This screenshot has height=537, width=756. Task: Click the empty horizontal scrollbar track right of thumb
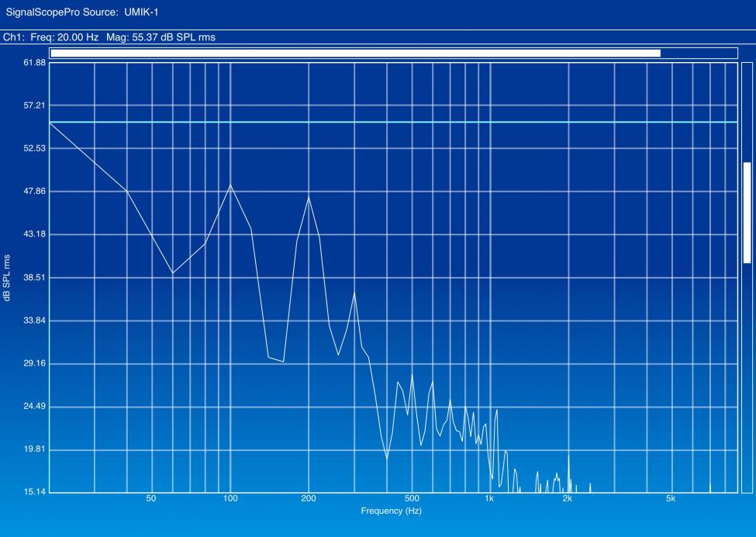point(699,53)
